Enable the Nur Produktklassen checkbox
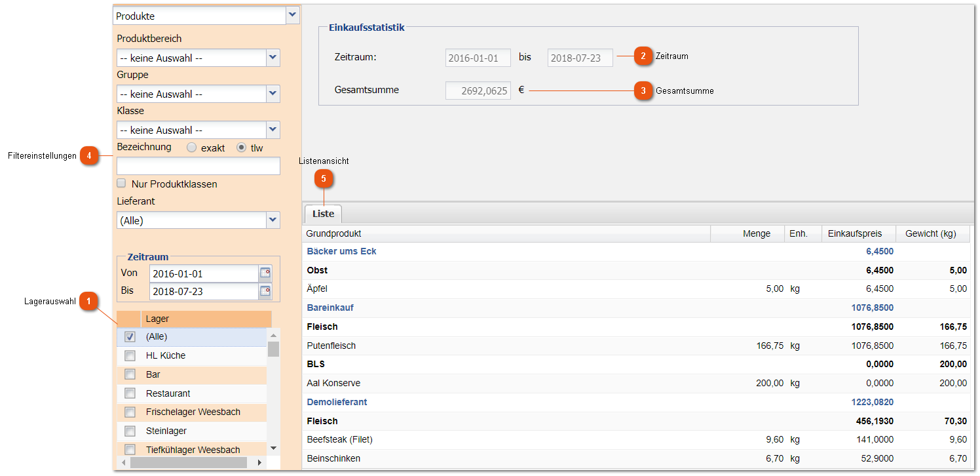Screen dimensions: 980x476 [121, 184]
